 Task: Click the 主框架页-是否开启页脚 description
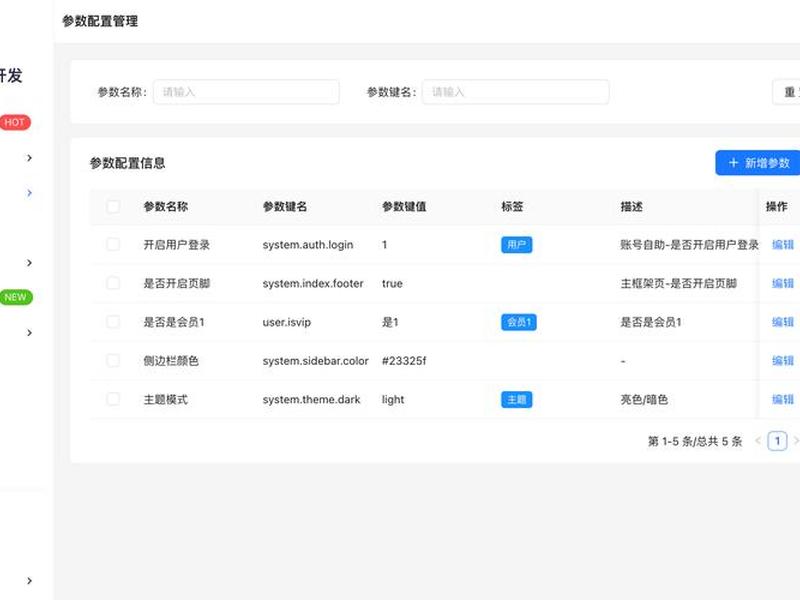pyautogui.click(x=679, y=283)
